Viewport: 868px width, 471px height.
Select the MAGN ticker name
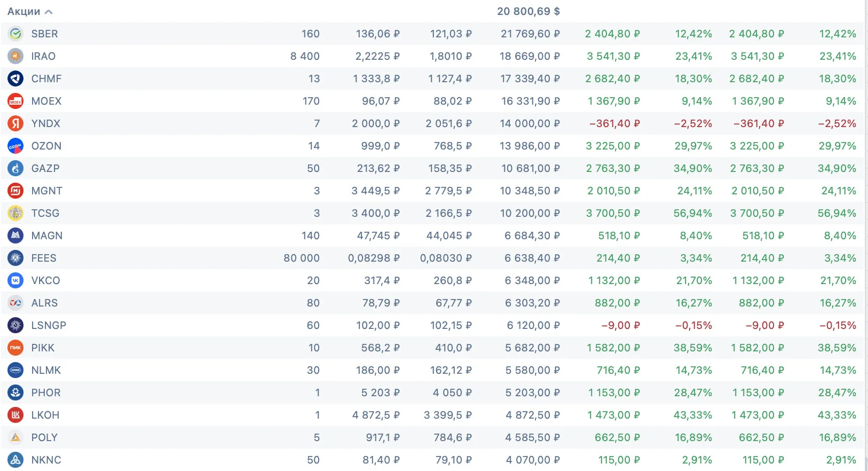point(46,236)
